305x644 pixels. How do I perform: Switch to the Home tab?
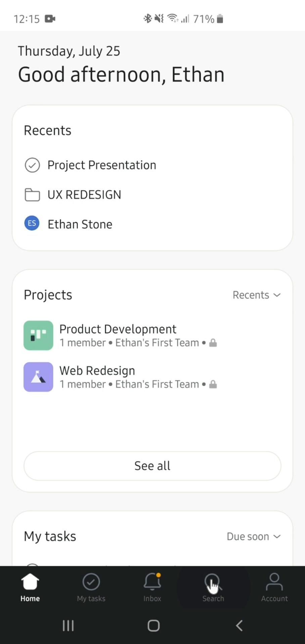(x=30, y=587)
